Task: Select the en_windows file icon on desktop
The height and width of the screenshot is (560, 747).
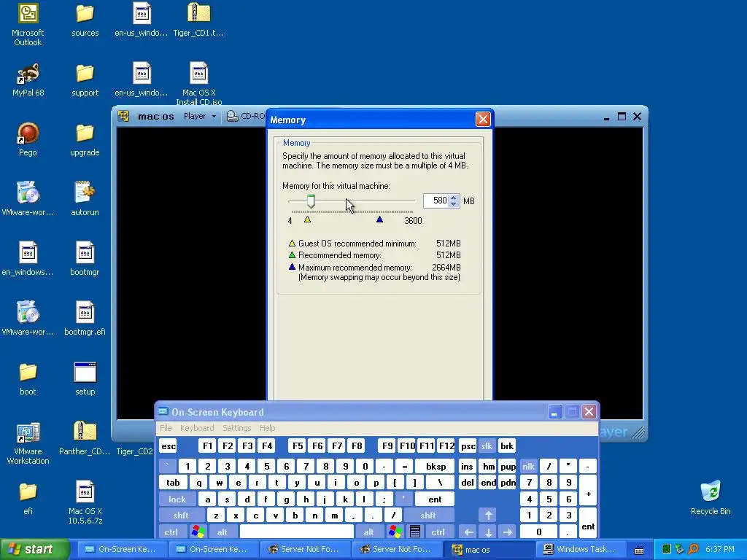Action: click(x=28, y=259)
